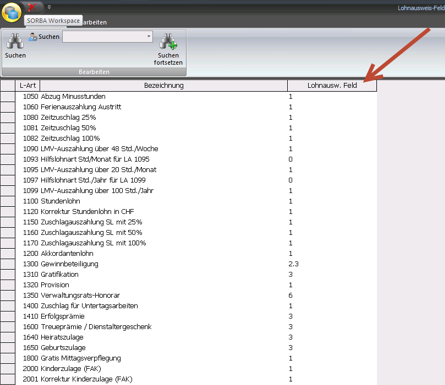The width and height of the screenshot is (445, 385).
Task: Open the Suchen combo box dropdown arrow
Action: pyautogui.click(x=149, y=36)
